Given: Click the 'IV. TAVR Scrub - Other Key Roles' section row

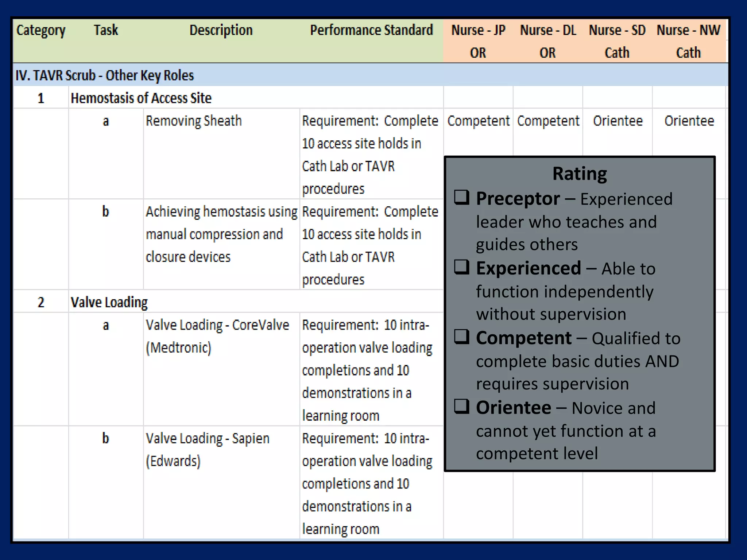Looking at the screenshot, I should [370, 75].
